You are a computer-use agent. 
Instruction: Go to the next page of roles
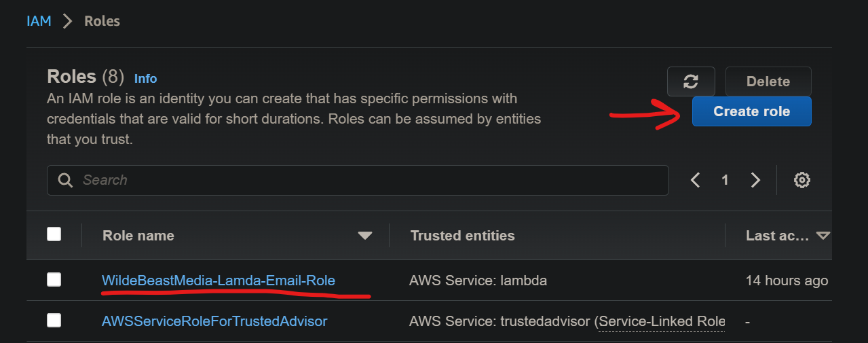755,180
